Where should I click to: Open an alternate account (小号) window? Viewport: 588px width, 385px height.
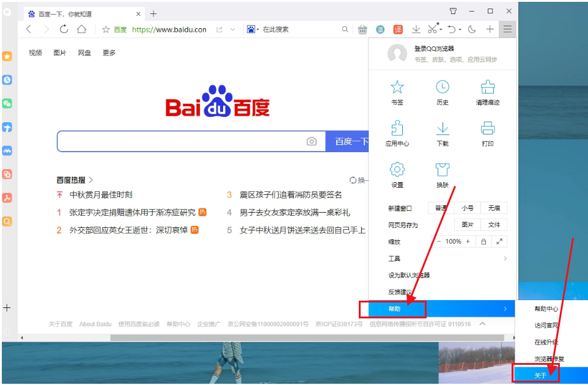467,208
